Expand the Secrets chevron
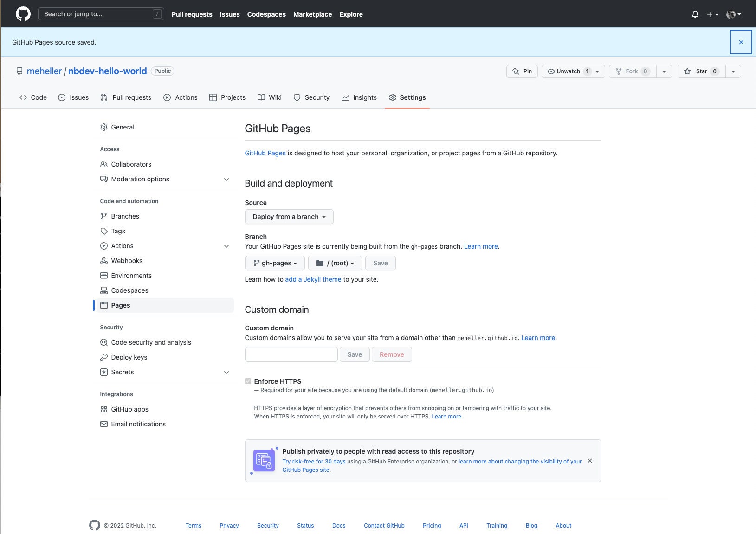This screenshot has width=756, height=534. click(x=226, y=372)
